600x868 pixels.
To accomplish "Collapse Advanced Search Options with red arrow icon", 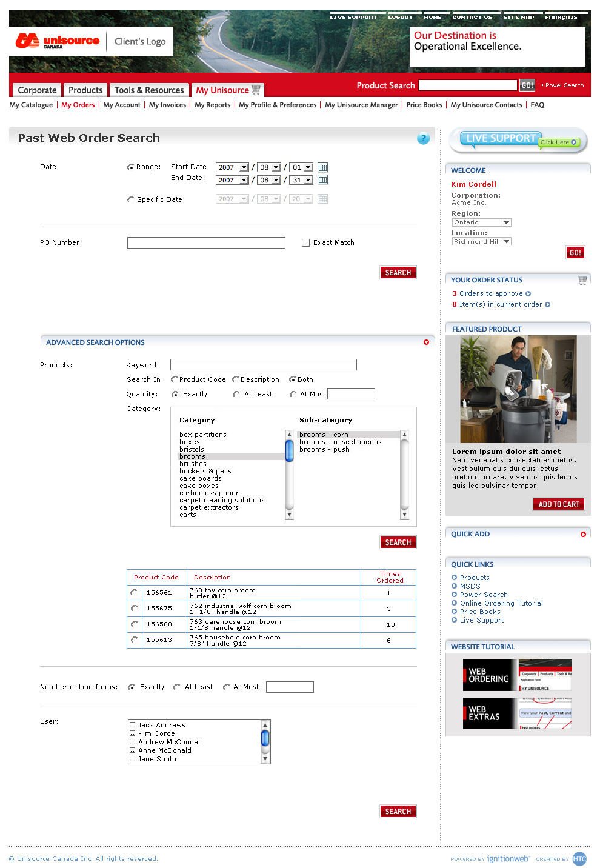I will (x=426, y=342).
